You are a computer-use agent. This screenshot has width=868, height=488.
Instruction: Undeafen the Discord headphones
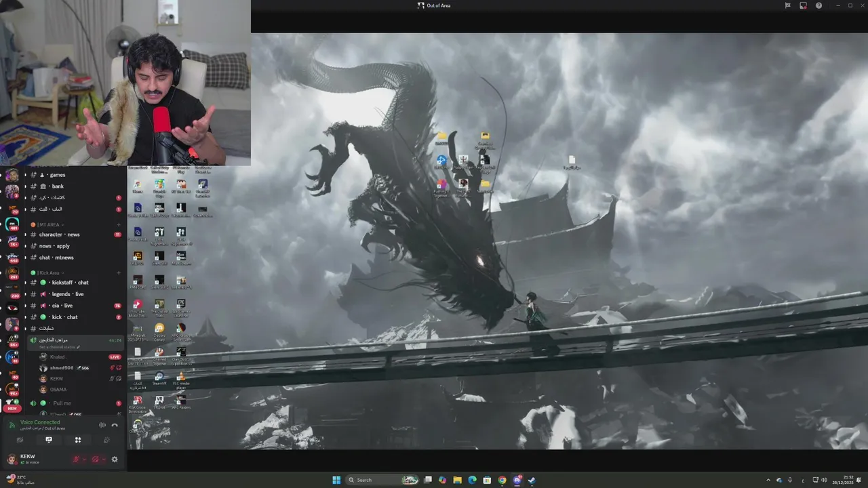click(x=95, y=460)
